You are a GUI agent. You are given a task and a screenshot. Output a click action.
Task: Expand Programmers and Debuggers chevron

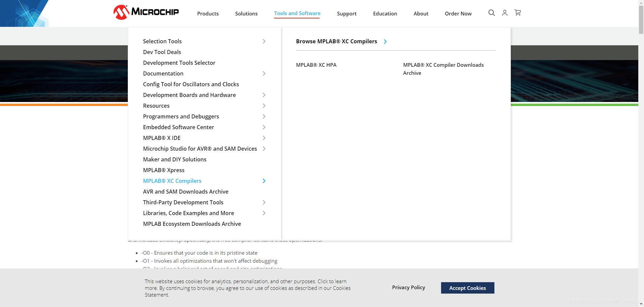[x=264, y=116]
